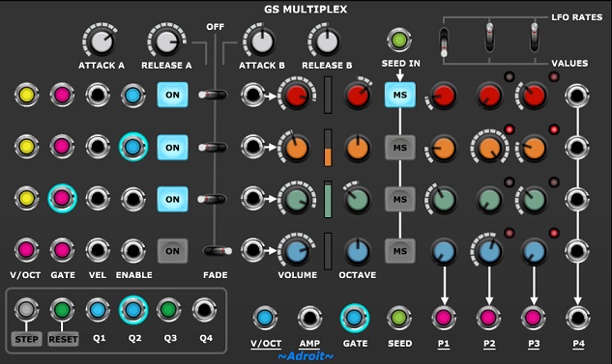Viewport: 612px width, 364px height.
Task: Toggle the ON button in the blue row
Action: click(x=172, y=251)
